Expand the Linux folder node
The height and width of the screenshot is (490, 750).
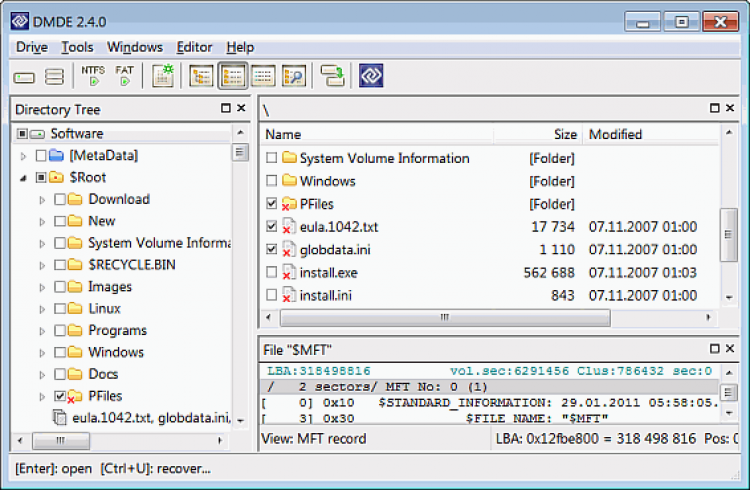(x=42, y=309)
